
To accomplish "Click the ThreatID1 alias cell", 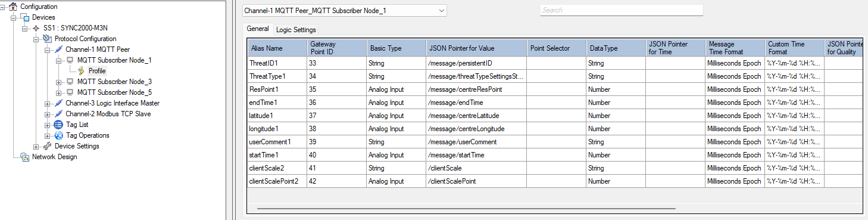I will click(x=277, y=63).
